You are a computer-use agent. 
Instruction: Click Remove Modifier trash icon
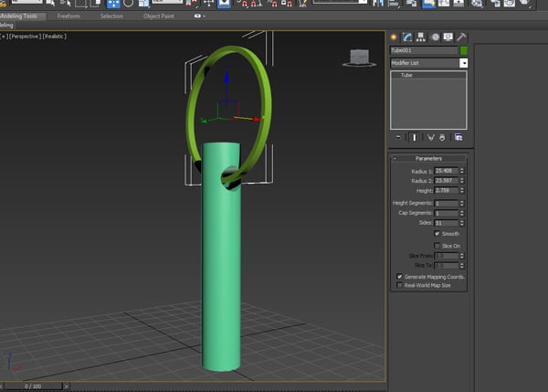[442, 137]
